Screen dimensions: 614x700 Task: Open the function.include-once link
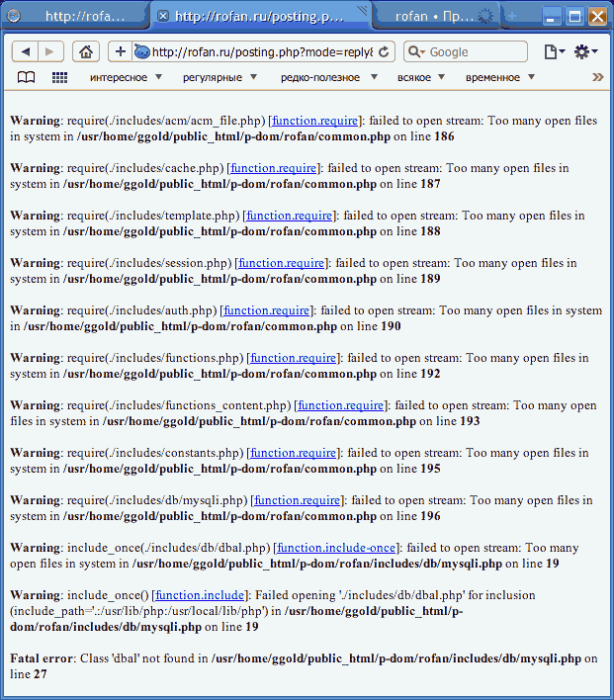tap(336, 548)
